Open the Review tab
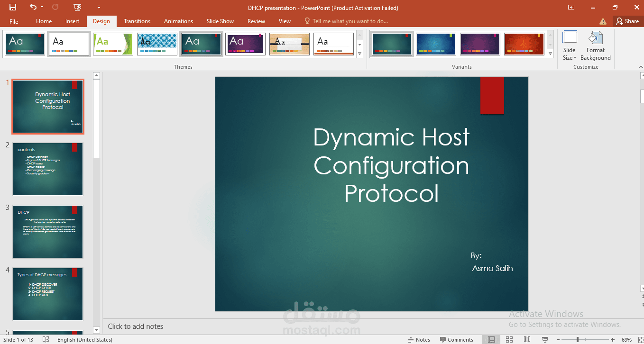Screen dimensions: 644x344 click(x=256, y=21)
